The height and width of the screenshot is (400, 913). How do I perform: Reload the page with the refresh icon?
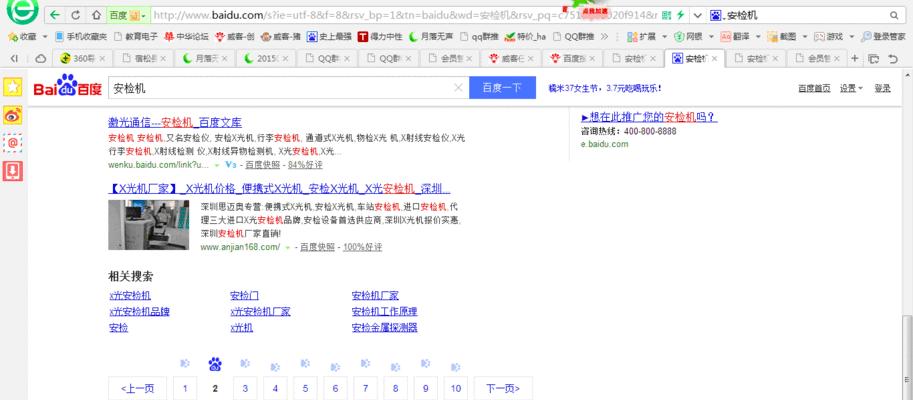[x=76, y=15]
